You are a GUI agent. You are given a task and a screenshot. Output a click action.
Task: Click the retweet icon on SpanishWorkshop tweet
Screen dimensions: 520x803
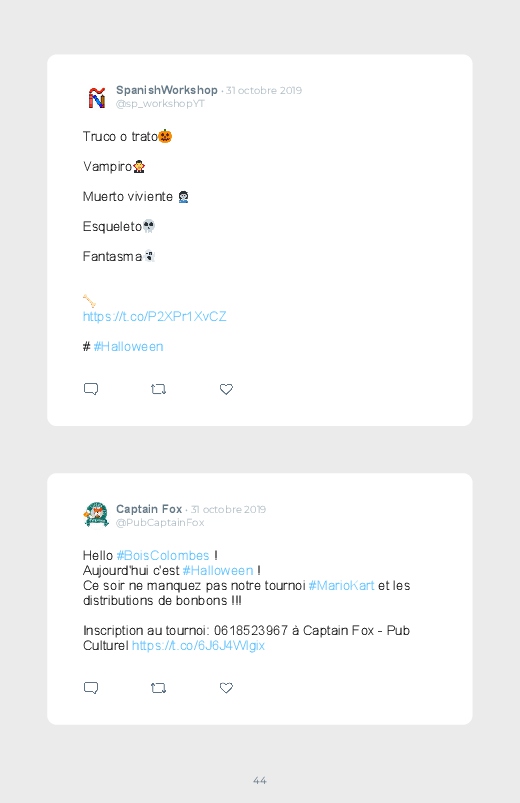tap(158, 389)
